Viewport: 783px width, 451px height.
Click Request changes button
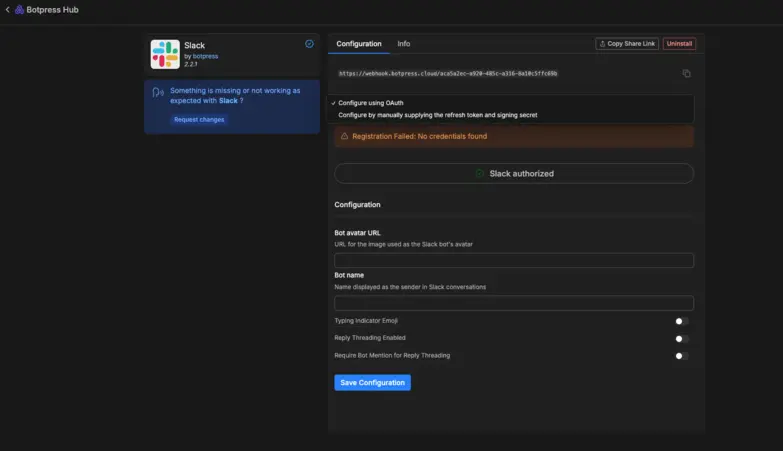199,119
